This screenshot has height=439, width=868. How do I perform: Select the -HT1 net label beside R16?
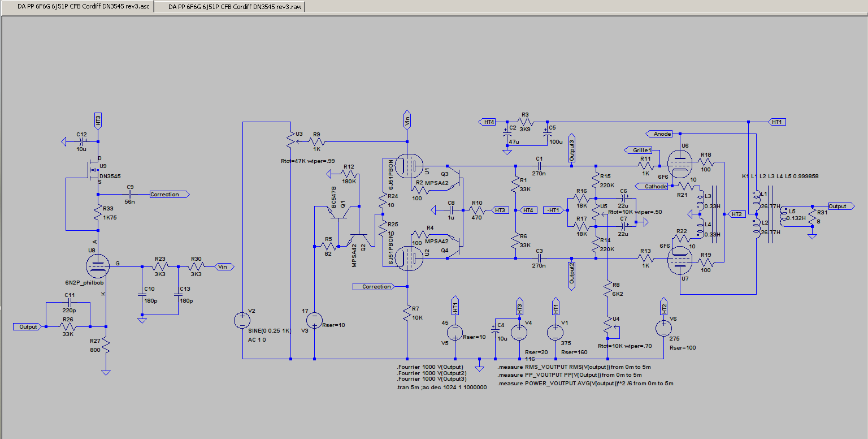(x=553, y=210)
